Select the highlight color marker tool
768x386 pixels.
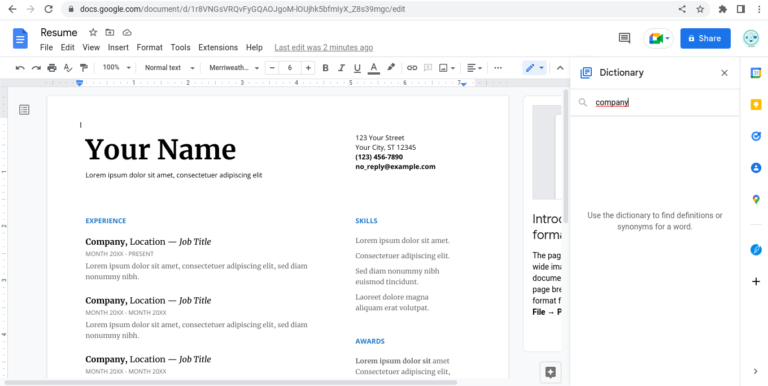pyautogui.click(x=390, y=68)
